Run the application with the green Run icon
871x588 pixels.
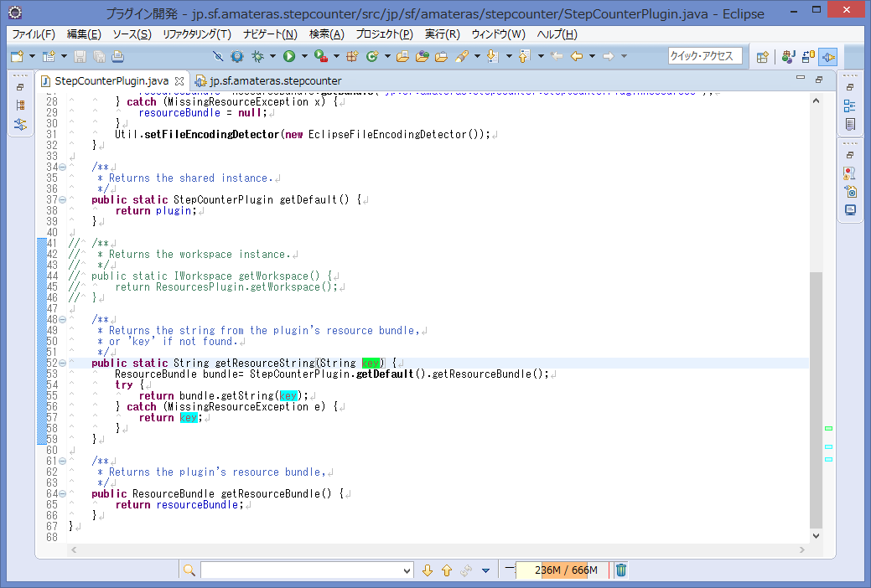[289, 56]
